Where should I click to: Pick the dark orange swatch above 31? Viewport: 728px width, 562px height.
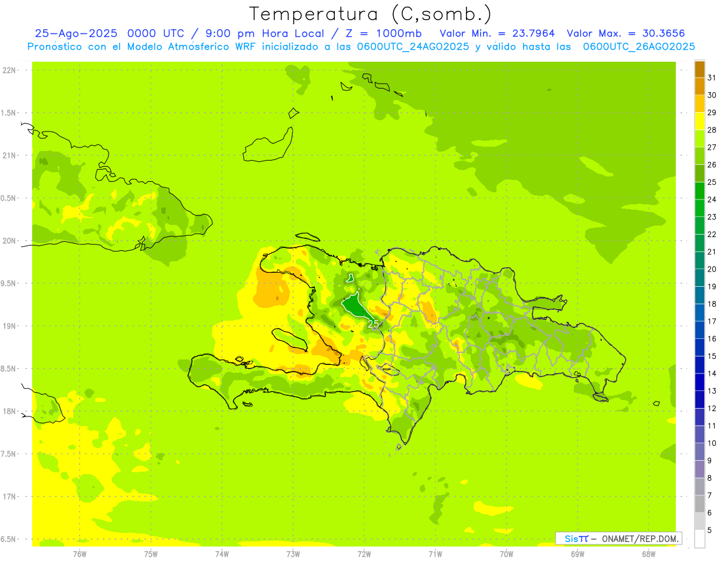pos(699,69)
